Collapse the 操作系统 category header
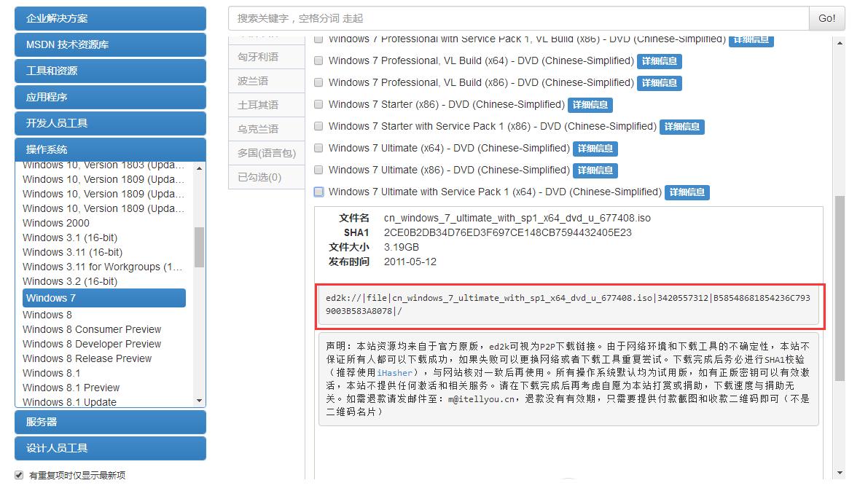This screenshot has width=868, height=491. tap(110, 149)
